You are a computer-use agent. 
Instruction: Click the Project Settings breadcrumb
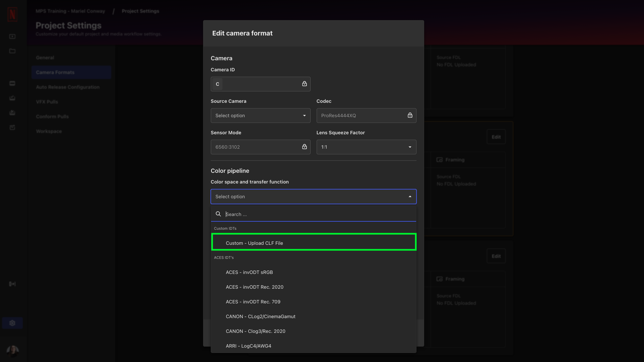click(140, 11)
